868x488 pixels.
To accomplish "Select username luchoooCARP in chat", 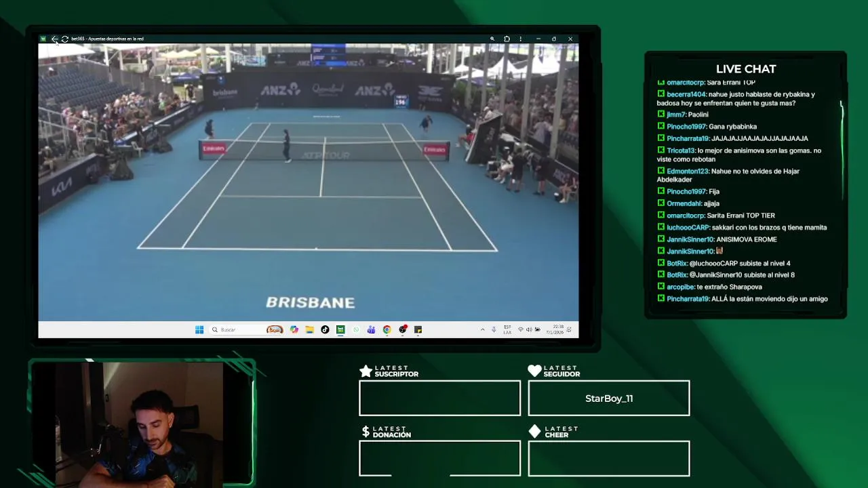I will (x=688, y=228).
